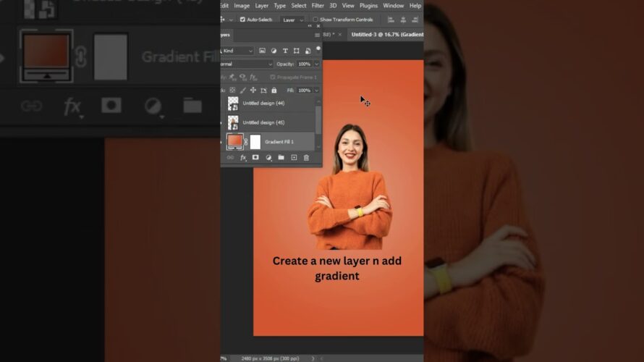The image size is (644, 362).
Task: Delete layer with trash icon
Action: pos(306,157)
